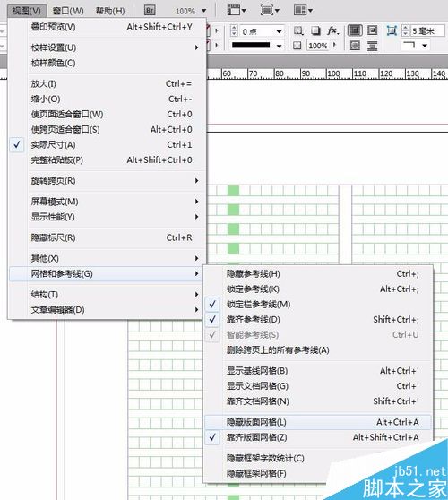Click 隐藏版面网格(L)
Viewport: 448px width, 500px height.
(x=318, y=422)
